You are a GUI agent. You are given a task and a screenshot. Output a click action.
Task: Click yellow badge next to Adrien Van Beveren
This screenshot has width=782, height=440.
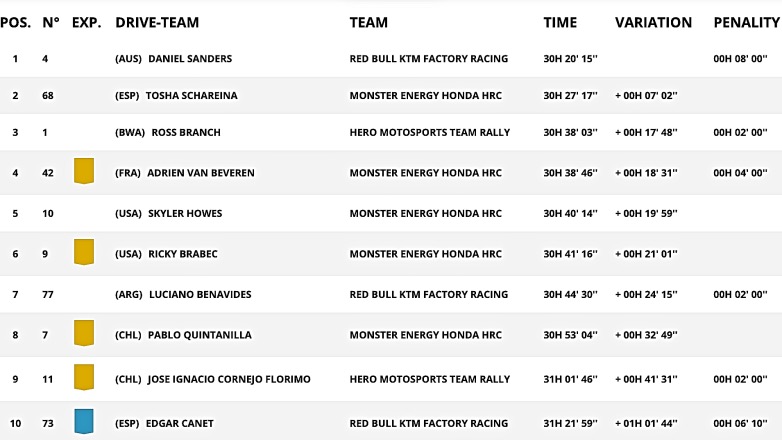84,170
